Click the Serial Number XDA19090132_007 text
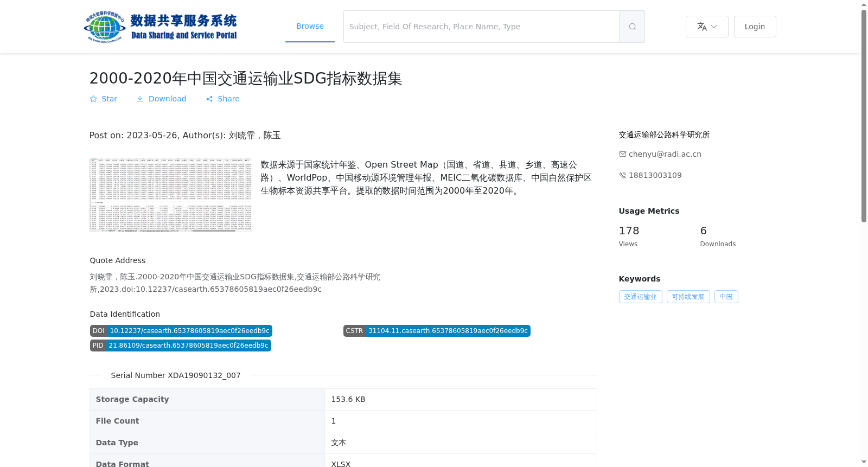The width and height of the screenshot is (868, 467). [176, 375]
